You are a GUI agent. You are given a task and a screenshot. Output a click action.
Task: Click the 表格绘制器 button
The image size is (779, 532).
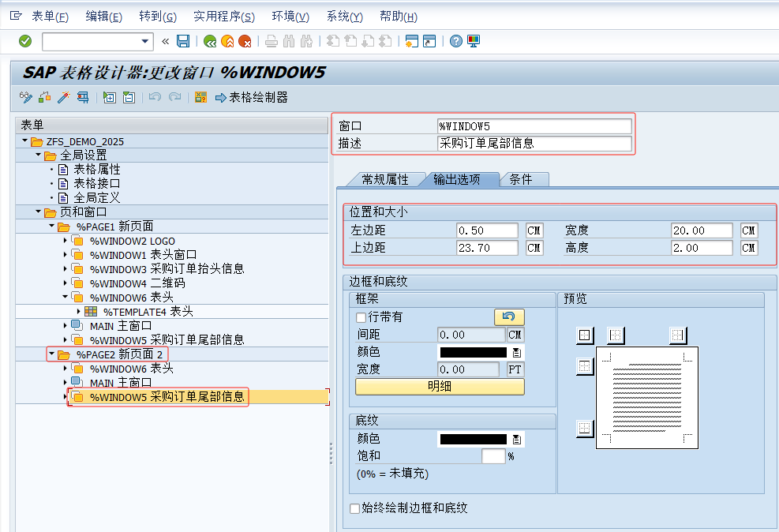[x=253, y=97]
